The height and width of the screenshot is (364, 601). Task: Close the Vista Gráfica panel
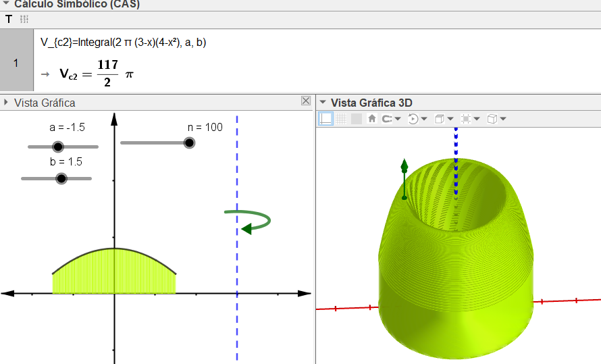coord(306,101)
